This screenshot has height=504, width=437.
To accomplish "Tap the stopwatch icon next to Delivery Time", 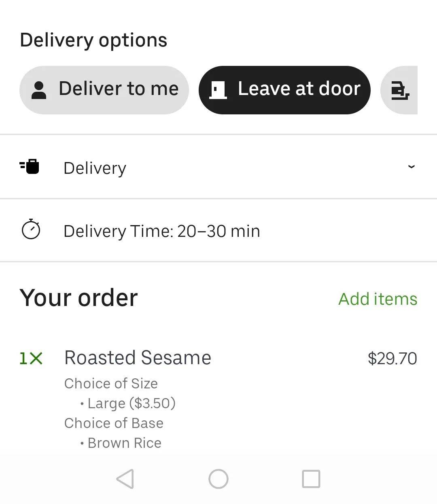I will tap(31, 229).
